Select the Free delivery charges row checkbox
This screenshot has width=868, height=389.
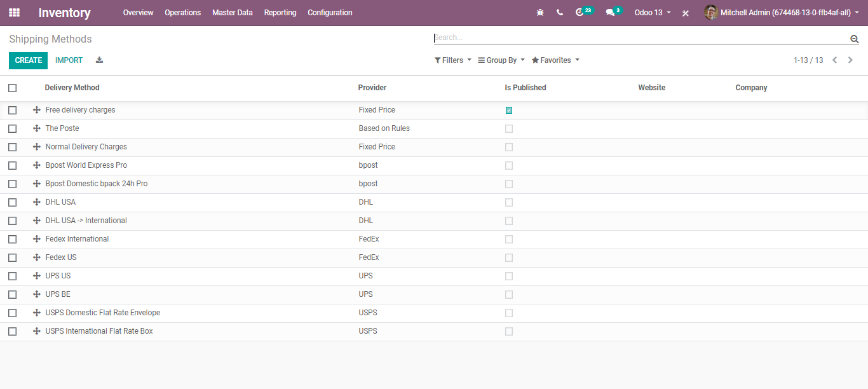(12, 110)
